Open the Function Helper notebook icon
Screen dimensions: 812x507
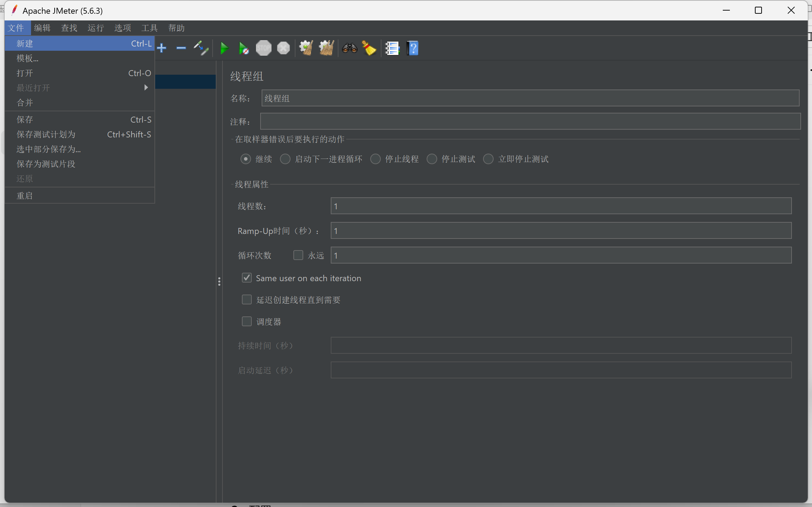point(392,48)
